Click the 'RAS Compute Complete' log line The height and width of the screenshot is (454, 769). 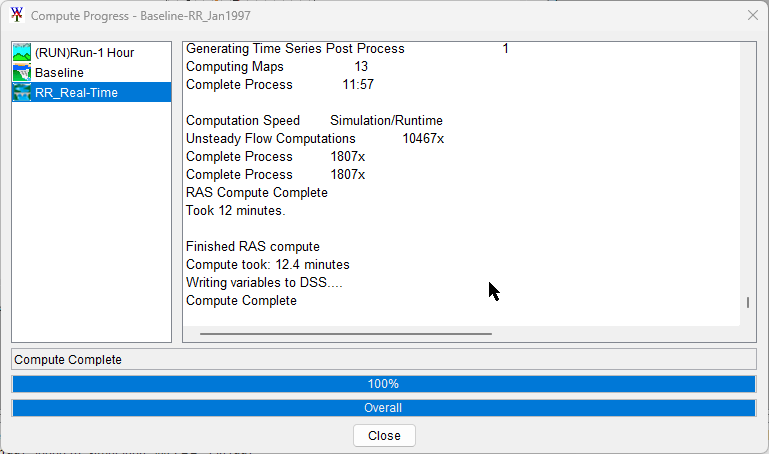click(x=256, y=193)
